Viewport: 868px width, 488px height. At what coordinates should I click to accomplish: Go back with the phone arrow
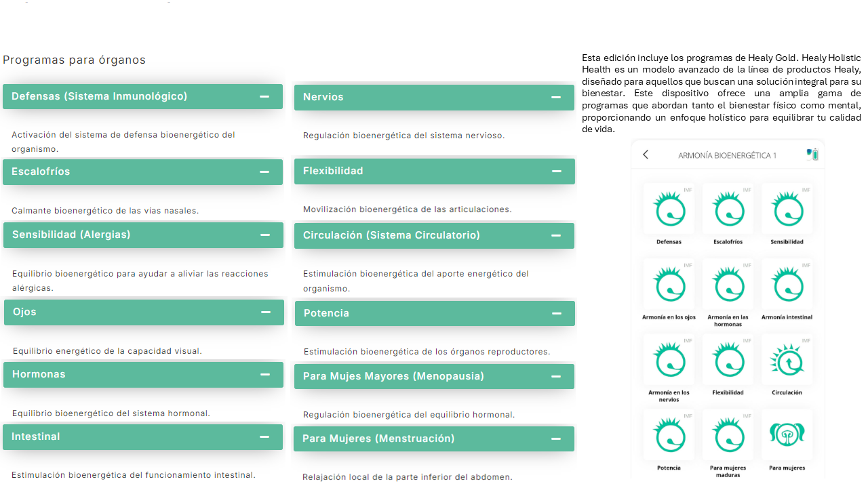click(646, 155)
